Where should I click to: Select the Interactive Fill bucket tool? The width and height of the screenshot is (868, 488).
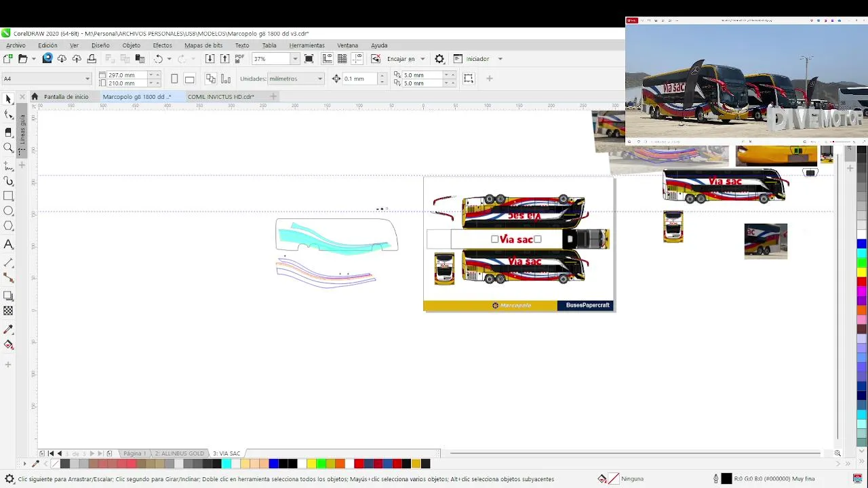coord(8,345)
